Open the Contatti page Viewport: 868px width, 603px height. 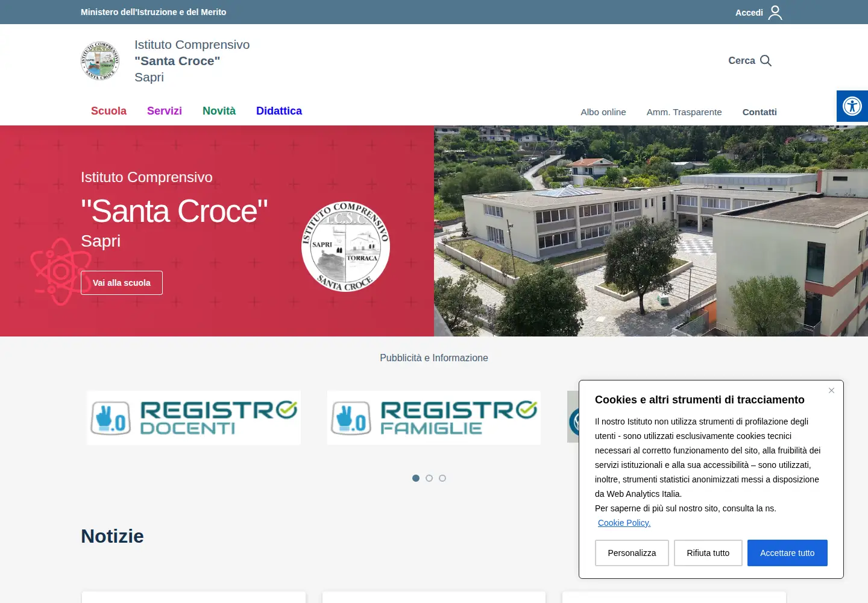pyautogui.click(x=759, y=112)
